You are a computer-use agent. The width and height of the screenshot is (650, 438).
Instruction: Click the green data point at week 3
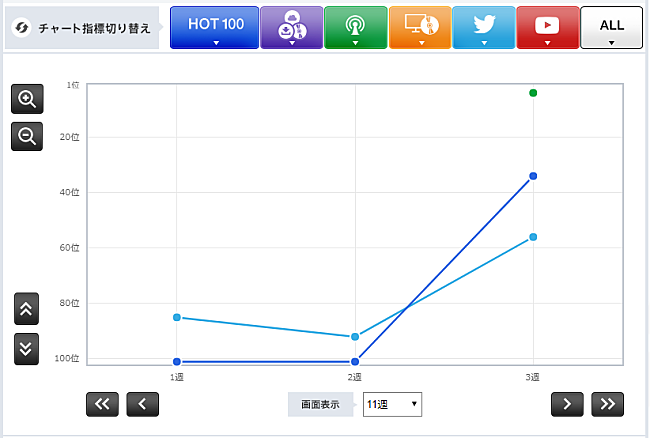pyautogui.click(x=533, y=93)
